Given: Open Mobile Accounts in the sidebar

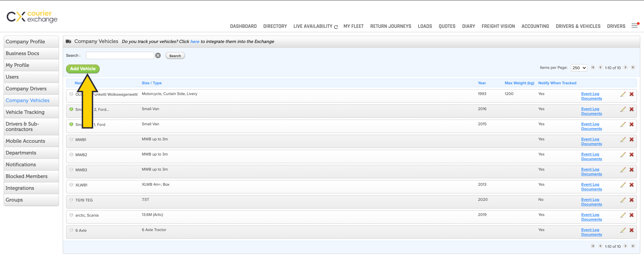Looking at the screenshot, I should [32, 141].
